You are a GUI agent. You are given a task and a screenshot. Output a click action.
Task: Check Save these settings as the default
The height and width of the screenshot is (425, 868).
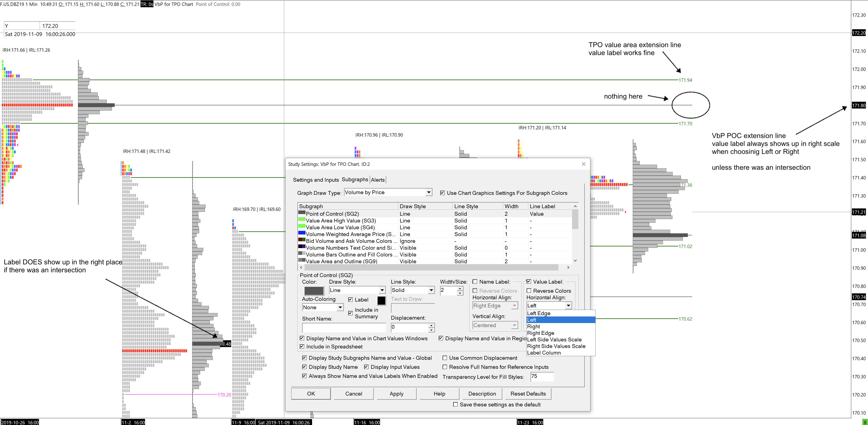[455, 404]
